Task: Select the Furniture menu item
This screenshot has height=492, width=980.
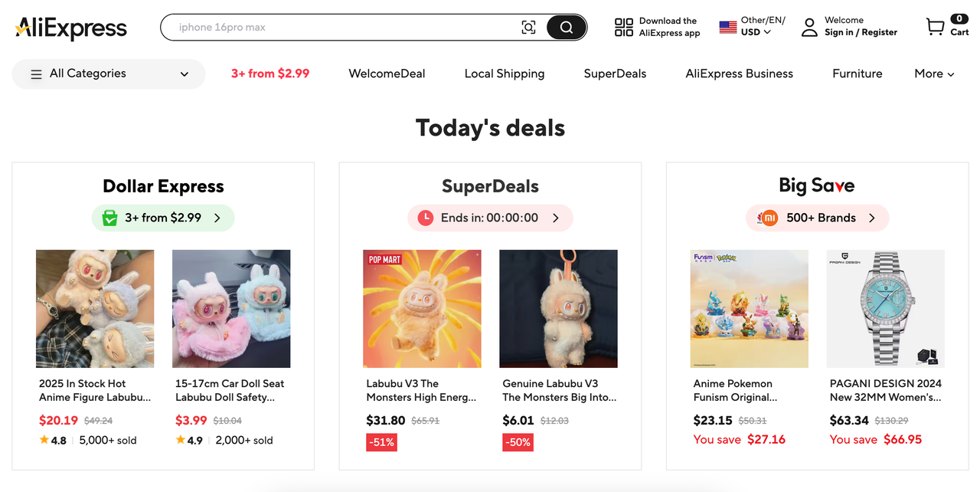Action: pos(857,74)
